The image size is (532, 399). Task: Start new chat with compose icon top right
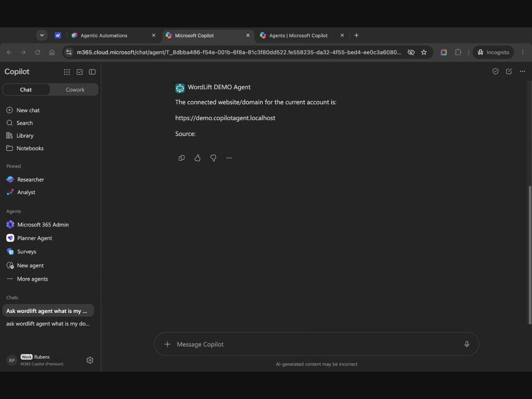509,71
